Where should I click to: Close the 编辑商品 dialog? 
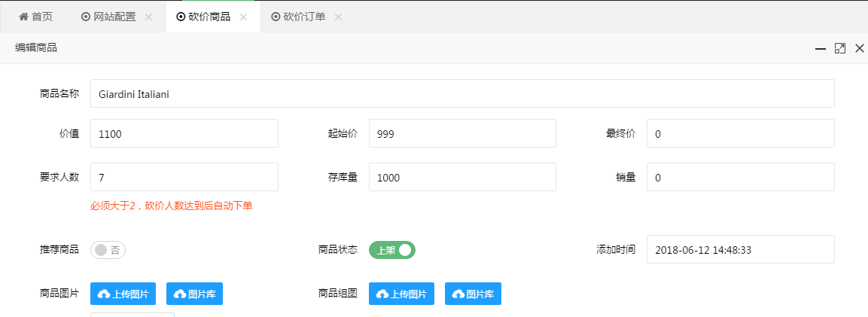click(859, 48)
